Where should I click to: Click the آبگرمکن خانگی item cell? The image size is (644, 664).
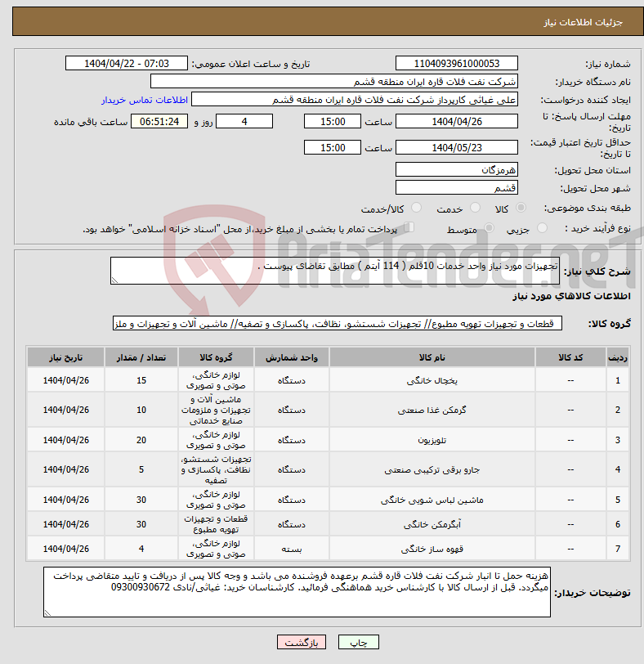432,524
